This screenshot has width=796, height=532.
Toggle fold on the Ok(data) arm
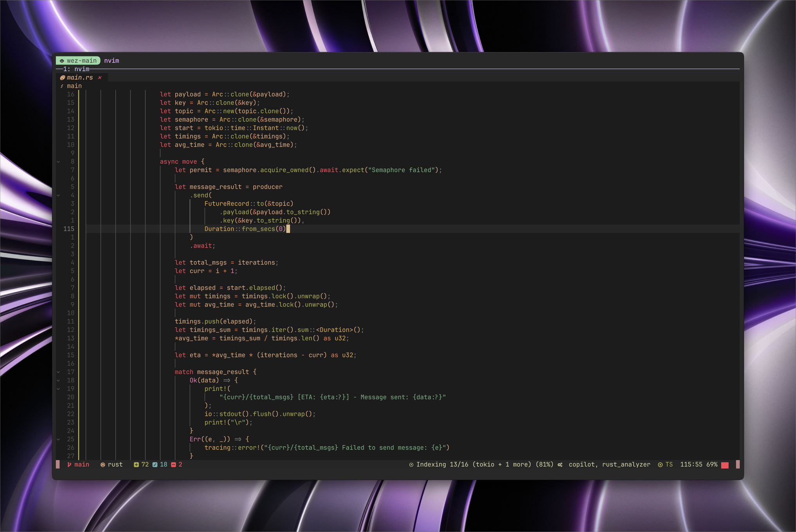tap(58, 381)
